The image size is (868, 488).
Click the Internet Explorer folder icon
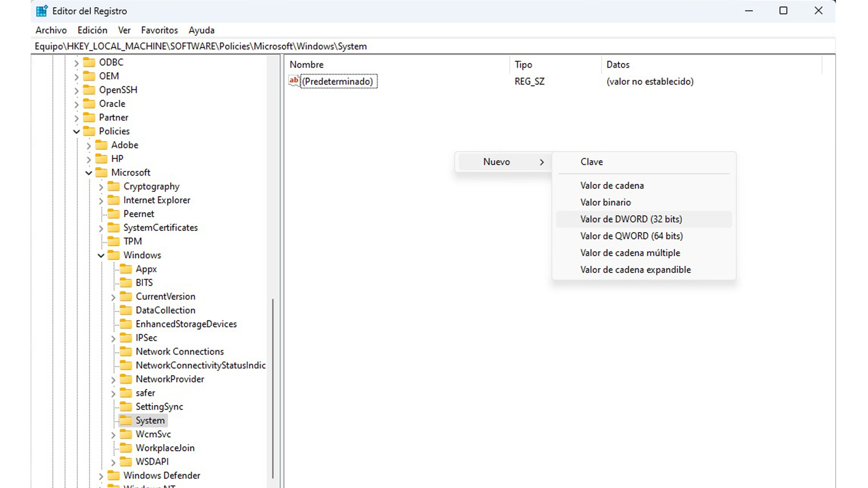tap(113, 200)
